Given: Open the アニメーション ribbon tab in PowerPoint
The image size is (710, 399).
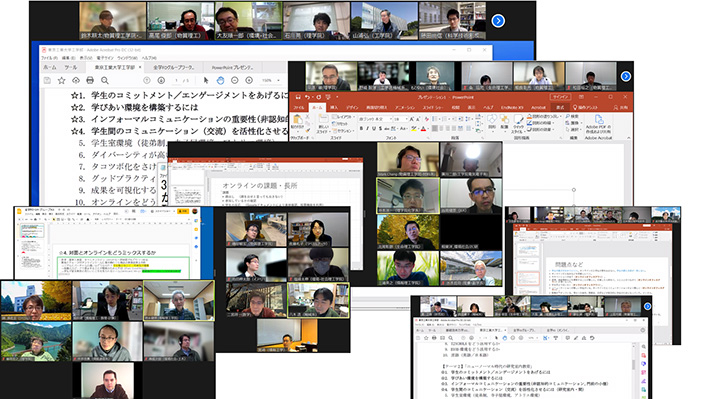Looking at the screenshot, I should coord(404,107).
